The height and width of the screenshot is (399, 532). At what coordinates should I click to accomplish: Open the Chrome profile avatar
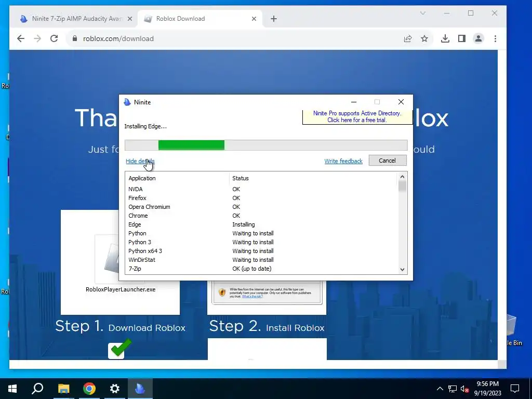478,38
